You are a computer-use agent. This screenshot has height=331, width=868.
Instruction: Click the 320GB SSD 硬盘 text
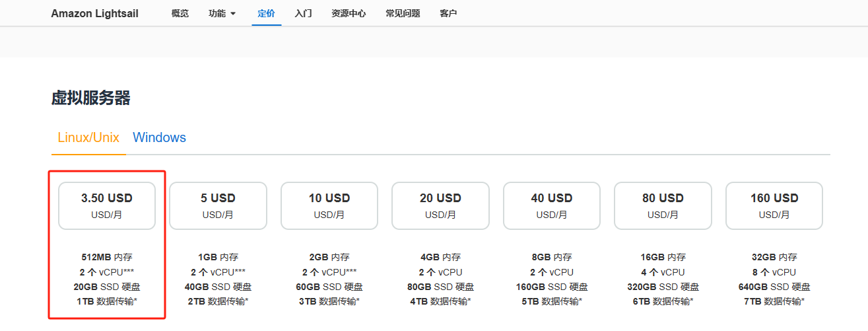663,287
